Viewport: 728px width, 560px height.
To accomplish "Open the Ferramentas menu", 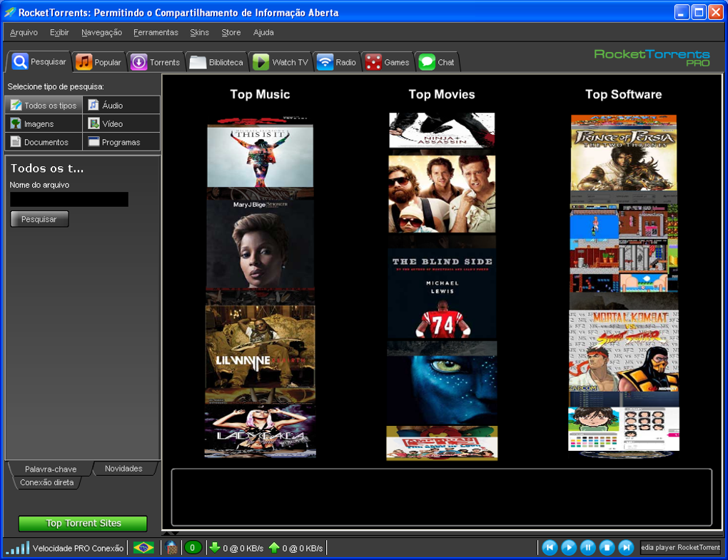I will (156, 33).
